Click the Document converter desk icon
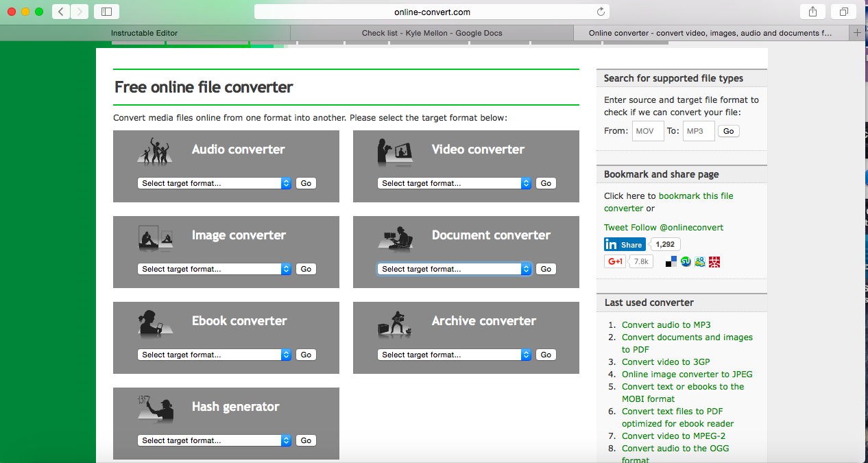 395,238
